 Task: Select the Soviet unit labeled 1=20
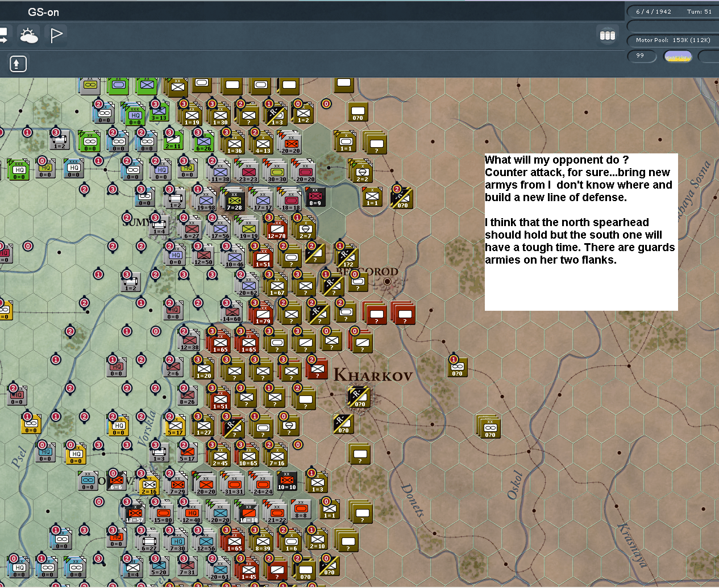[204, 369]
